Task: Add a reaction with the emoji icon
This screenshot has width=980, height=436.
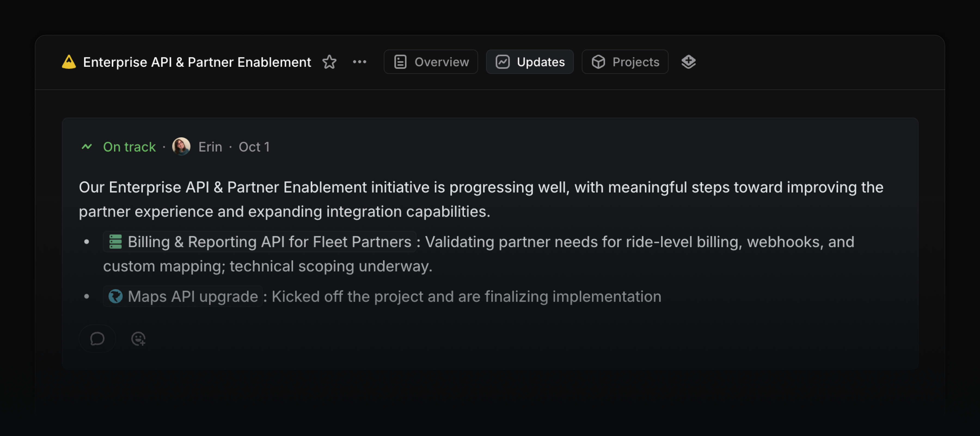Action: (139, 338)
